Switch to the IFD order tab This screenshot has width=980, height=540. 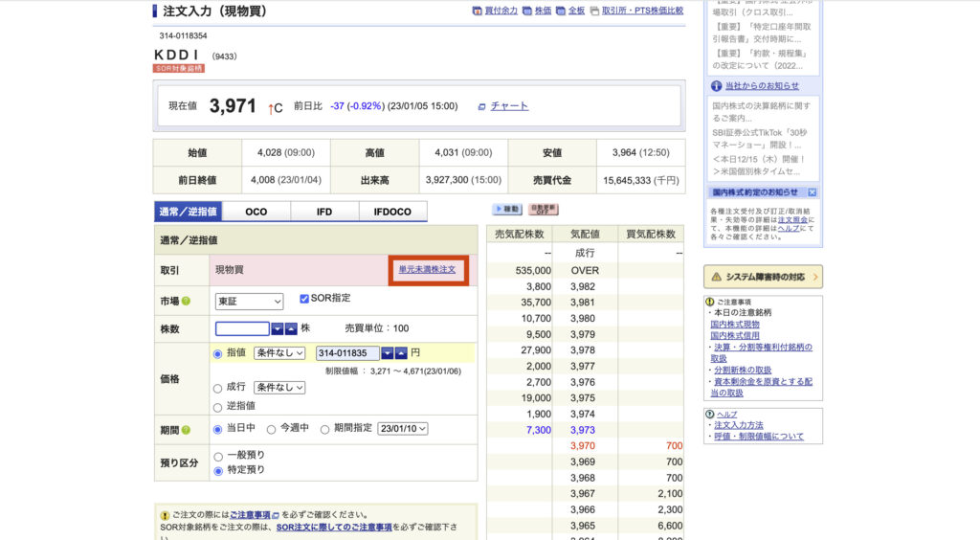[324, 212]
